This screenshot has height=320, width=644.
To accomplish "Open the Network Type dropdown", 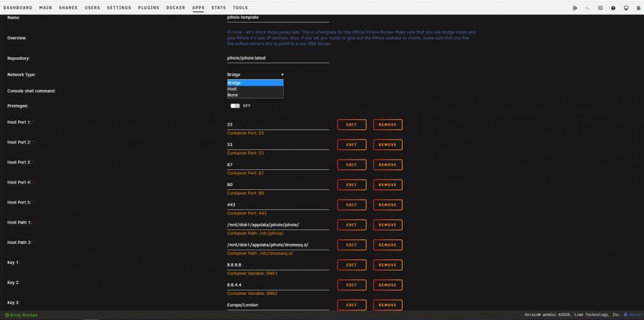I will click(255, 75).
